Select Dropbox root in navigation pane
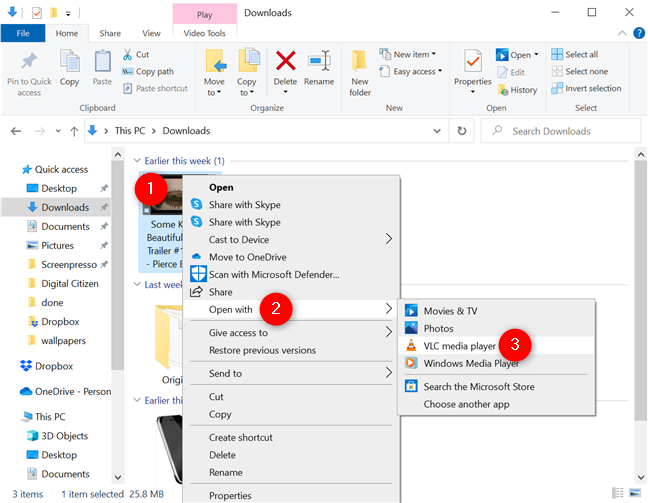This screenshot has height=503, width=648. [48, 366]
